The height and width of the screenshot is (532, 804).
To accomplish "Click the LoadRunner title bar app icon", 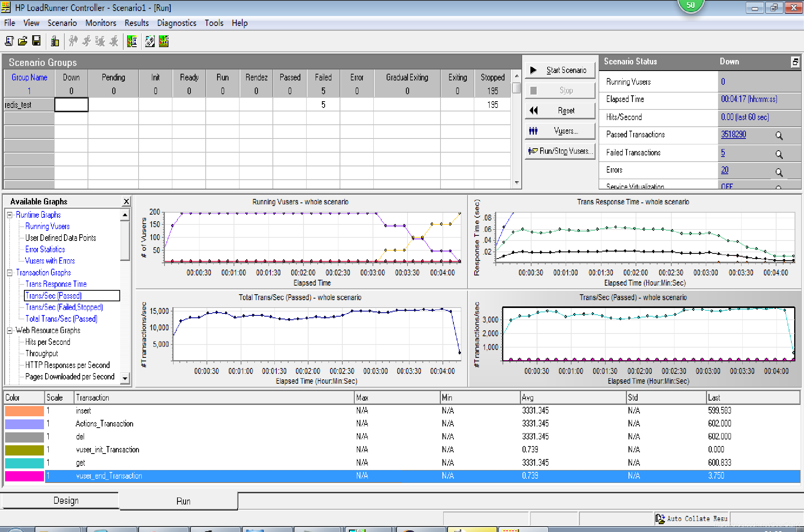I will point(6,7).
